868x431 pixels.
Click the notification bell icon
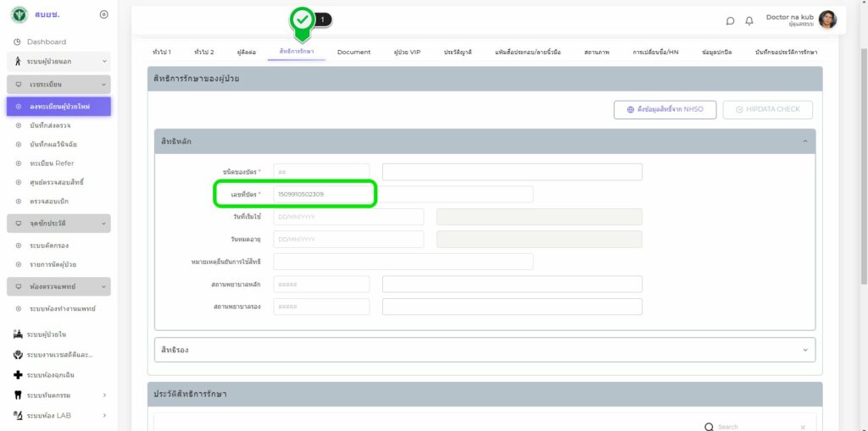[749, 20]
